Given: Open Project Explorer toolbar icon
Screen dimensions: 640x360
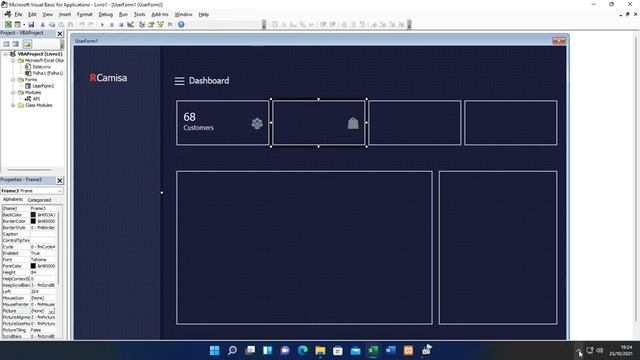Looking at the screenshot, I should [x=142, y=24].
